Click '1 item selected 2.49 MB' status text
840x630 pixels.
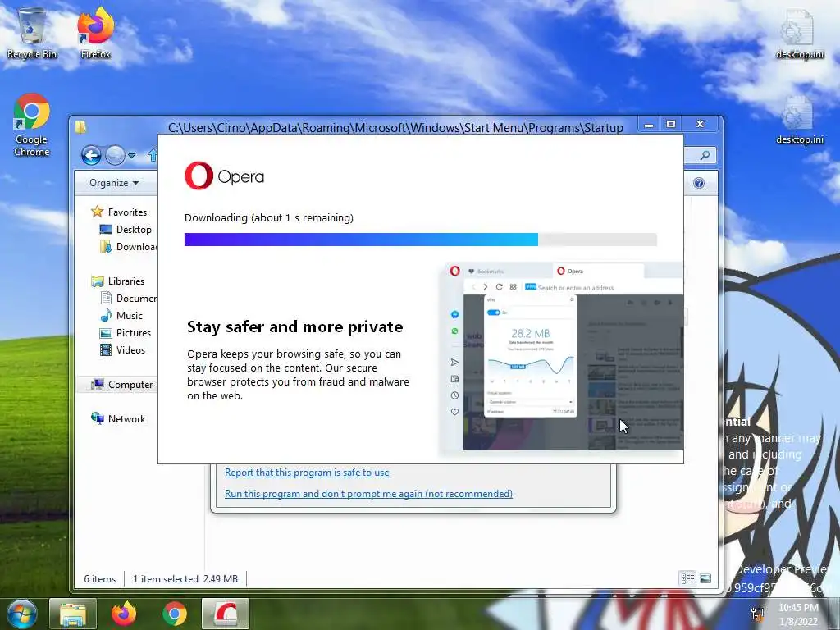185,579
